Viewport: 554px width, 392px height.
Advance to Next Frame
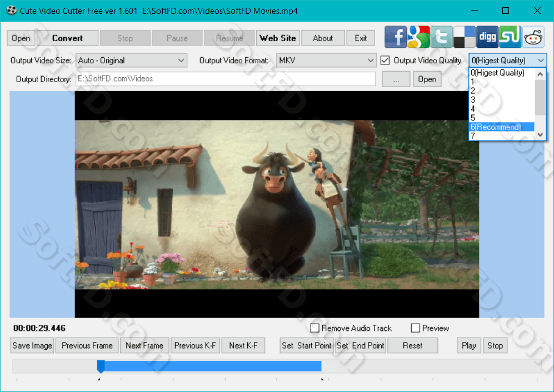click(144, 345)
